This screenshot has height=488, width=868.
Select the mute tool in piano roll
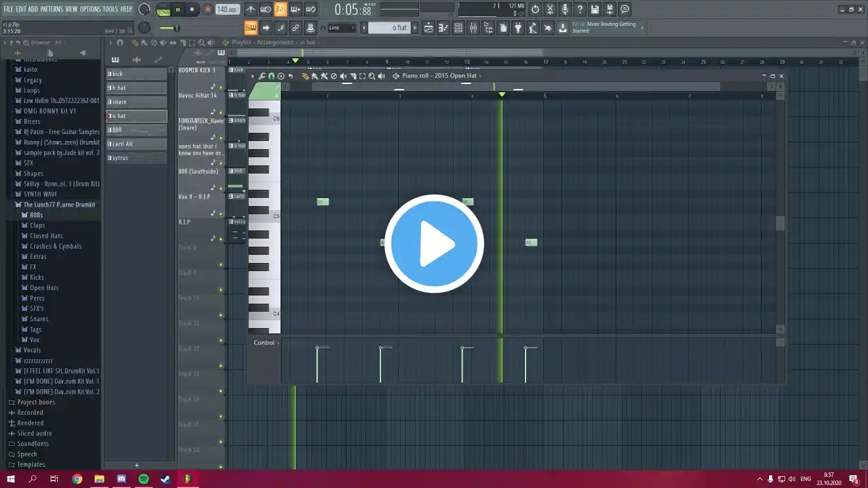pos(343,76)
